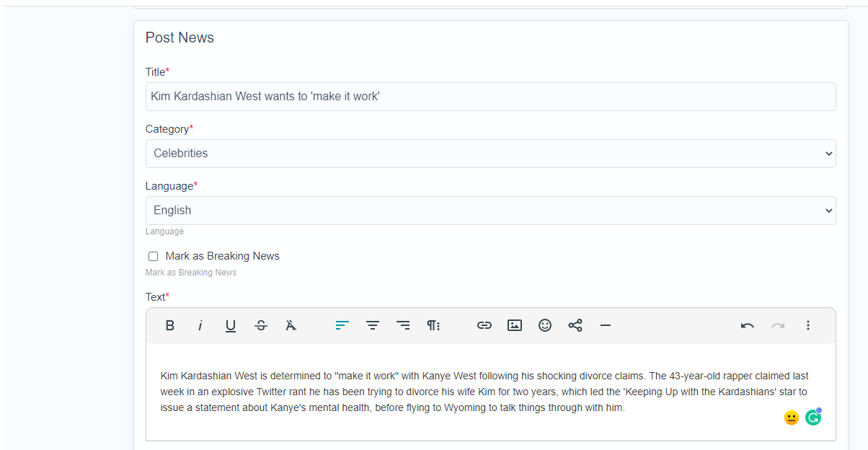Screen dimensions: 868x450
Task: Open the more options vertical dots menu
Action: [x=808, y=325]
